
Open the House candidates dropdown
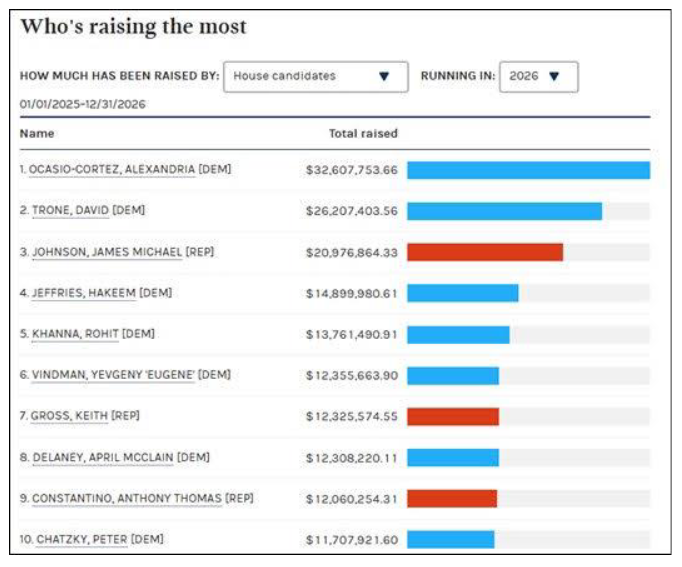click(315, 77)
